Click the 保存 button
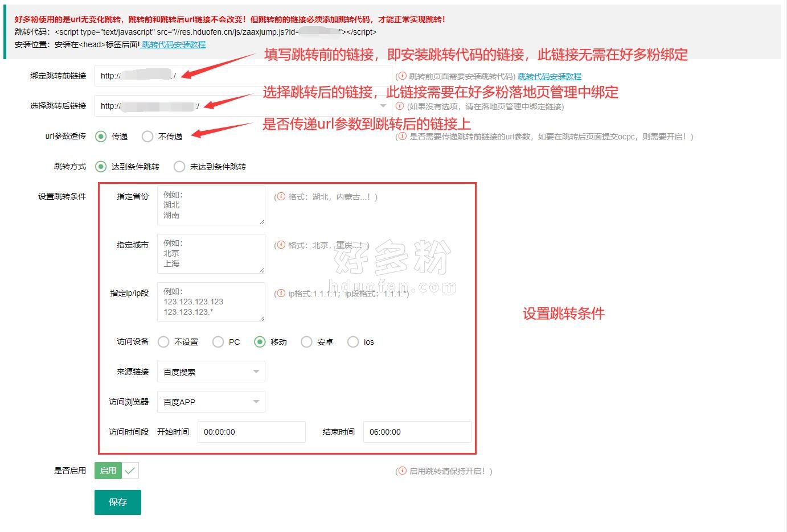Image resolution: width=787 pixels, height=532 pixels. coord(117,502)
